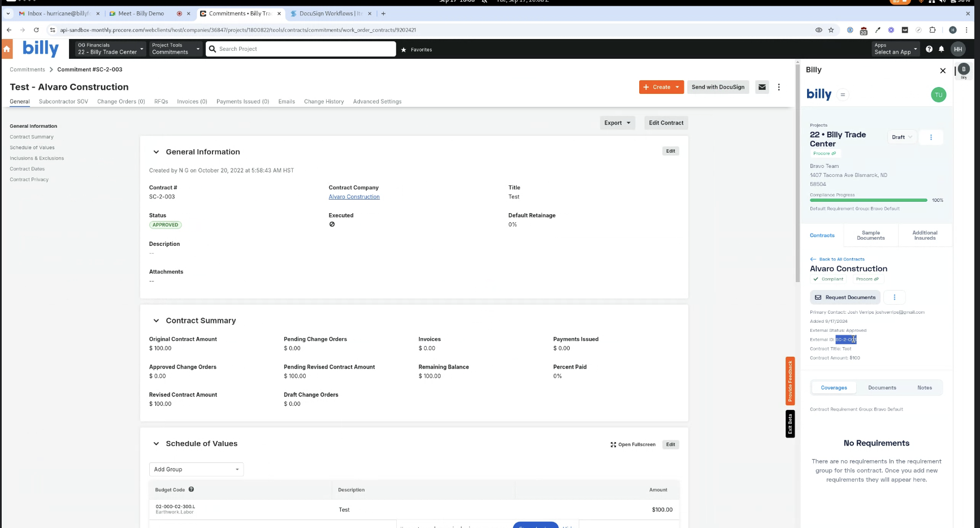Reload the page
The height and width of the screenshot is (528, 980).
point(36,30)
